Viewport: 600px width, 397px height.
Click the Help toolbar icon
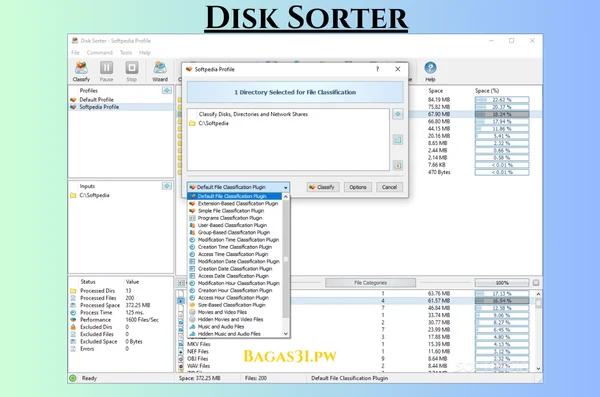point(430,71)
